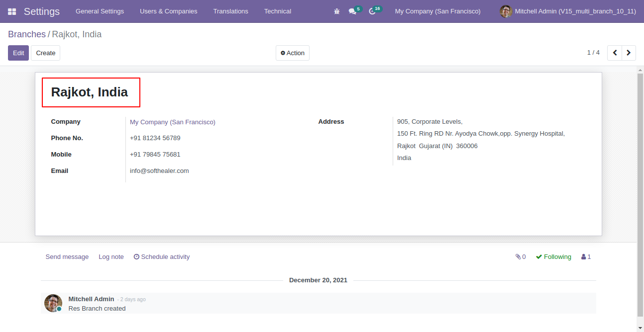The width and height of the screenshot is (644, 332).
Task: Click Log note in chatter
Action: click(x=111, y=257)
